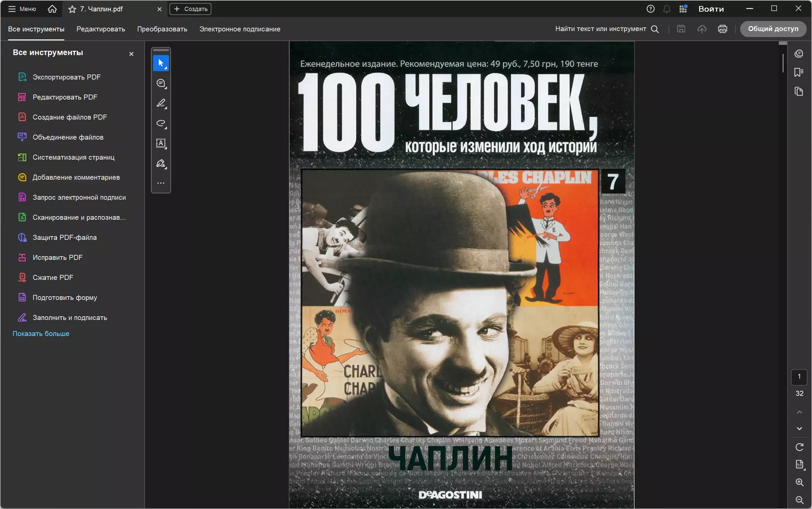Screen dimensions: 812x509
Task: Select the text box tool
Action: (x=161, y=144)
